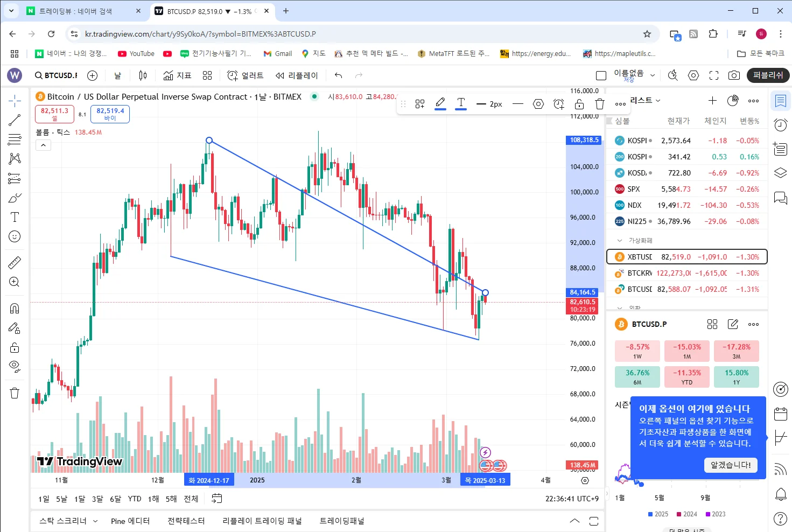Click the red 82,511.3 sell button
Screen dimensions: 792x532
pyautogui.click(x=54, y=114)
